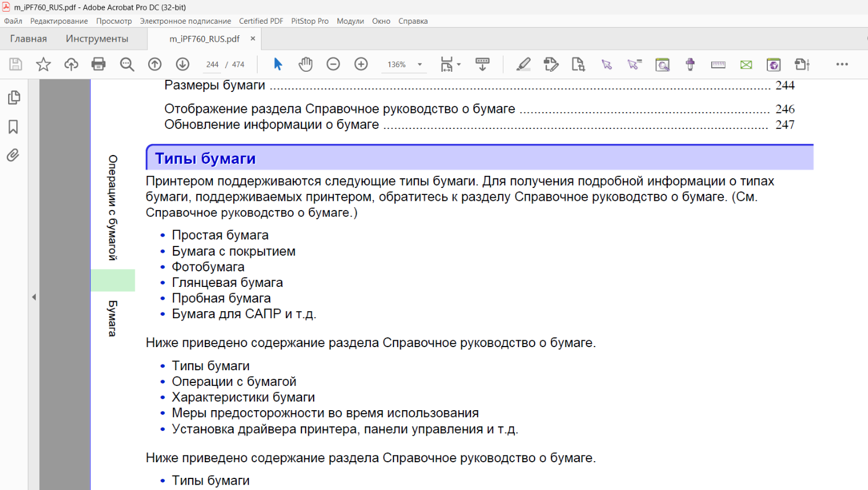Show more tools via ellipsis button

(842, 64)
